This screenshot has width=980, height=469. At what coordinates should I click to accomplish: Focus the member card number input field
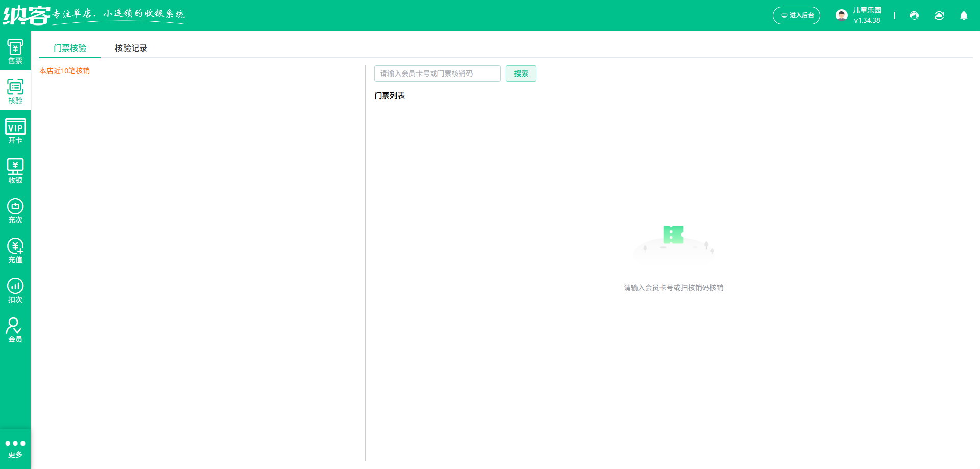click(437, 73)
